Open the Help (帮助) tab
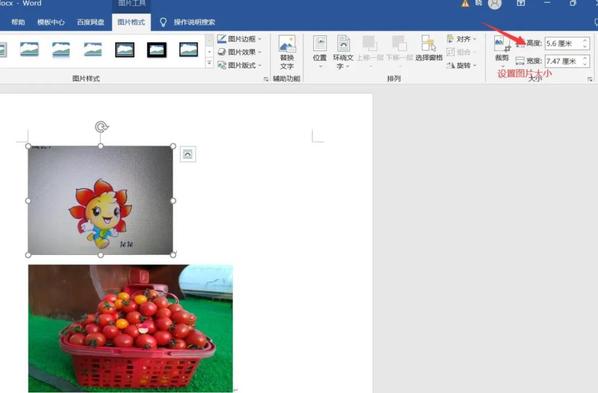 coord(18,22)
